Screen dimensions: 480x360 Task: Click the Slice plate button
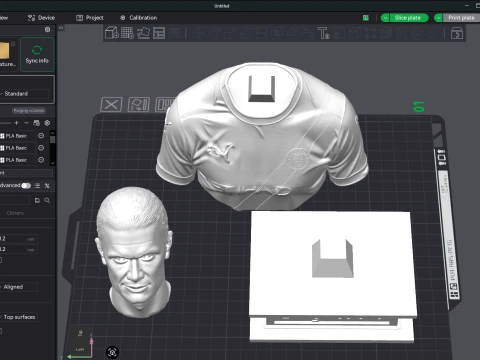tap(408, 18)
